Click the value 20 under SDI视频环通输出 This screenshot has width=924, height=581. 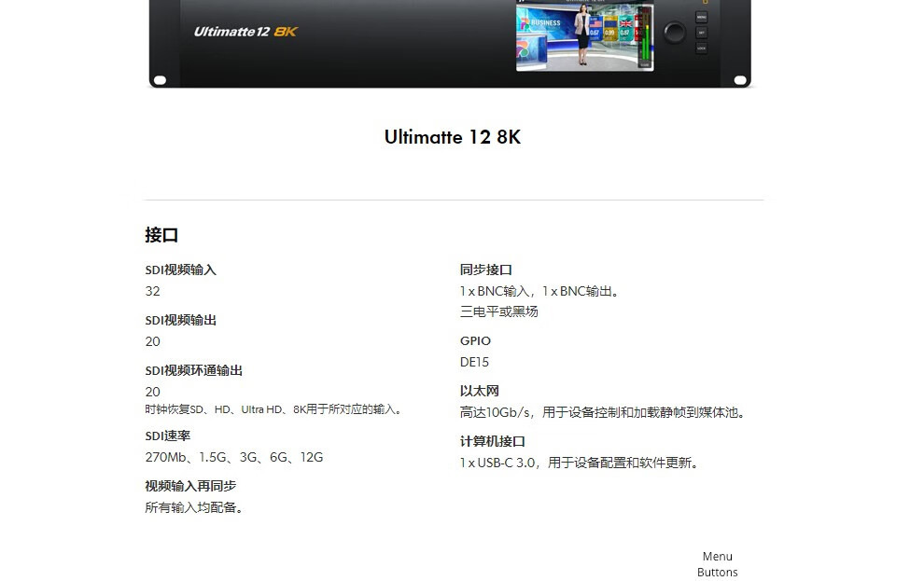[x=153, y=392]
